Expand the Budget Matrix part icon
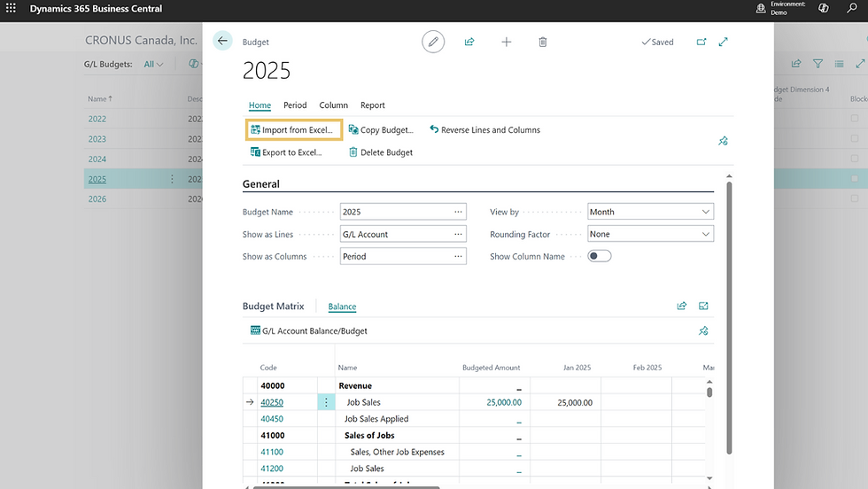Screen dimensions: 868x489 (x=703, y=306)
